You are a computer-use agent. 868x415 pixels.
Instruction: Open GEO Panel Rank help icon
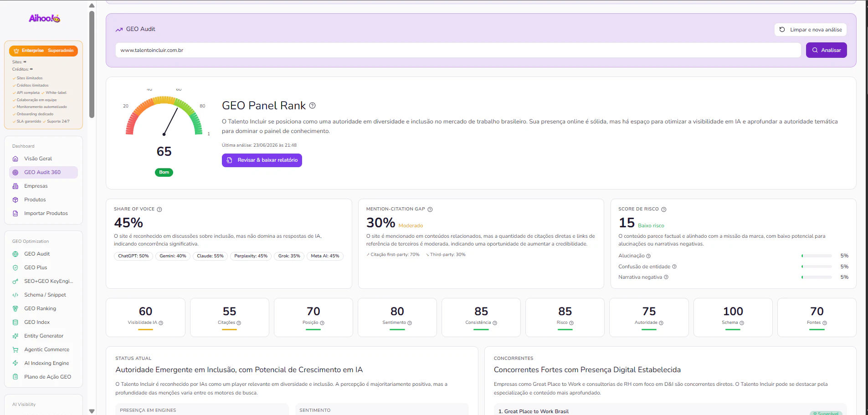point(313,105)
